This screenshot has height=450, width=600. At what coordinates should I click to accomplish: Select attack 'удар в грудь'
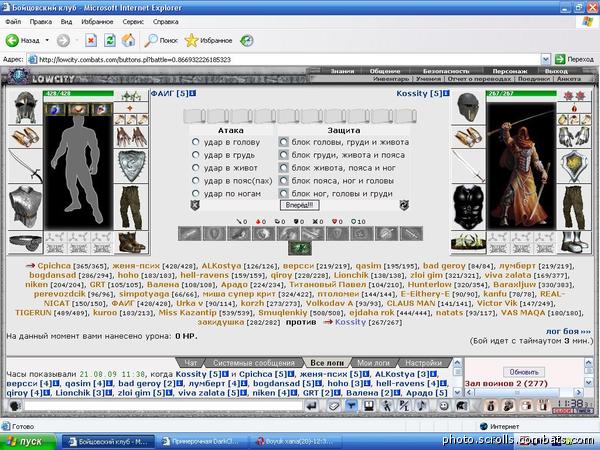coord(196,155)
